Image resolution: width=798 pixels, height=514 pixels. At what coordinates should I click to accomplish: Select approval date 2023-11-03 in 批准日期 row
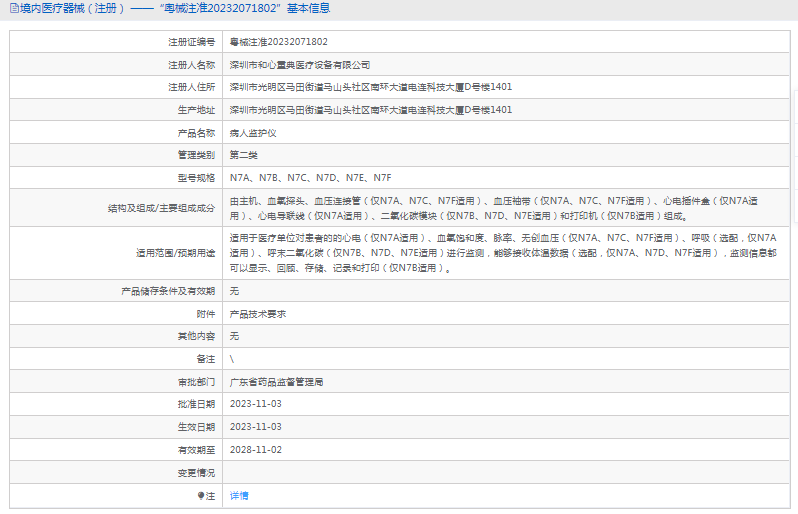(255, 404)
